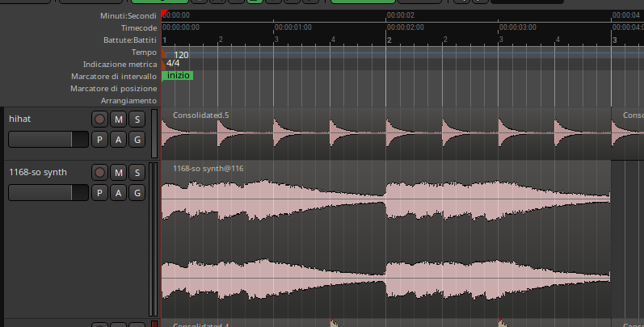This screenshot has height=327, width=644.
Task: Open the 1168-so synth group menu
Action: pos(137,193)
